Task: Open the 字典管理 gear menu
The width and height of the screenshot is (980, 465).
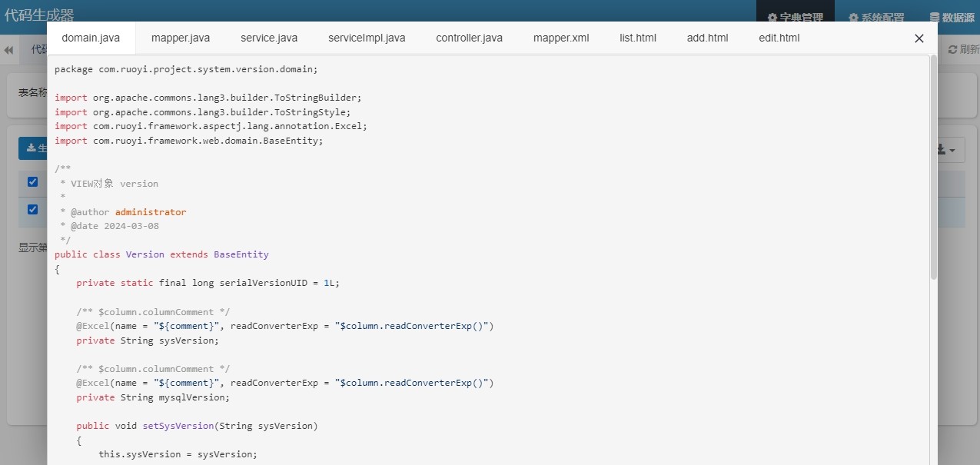Action: click(796, 18)
